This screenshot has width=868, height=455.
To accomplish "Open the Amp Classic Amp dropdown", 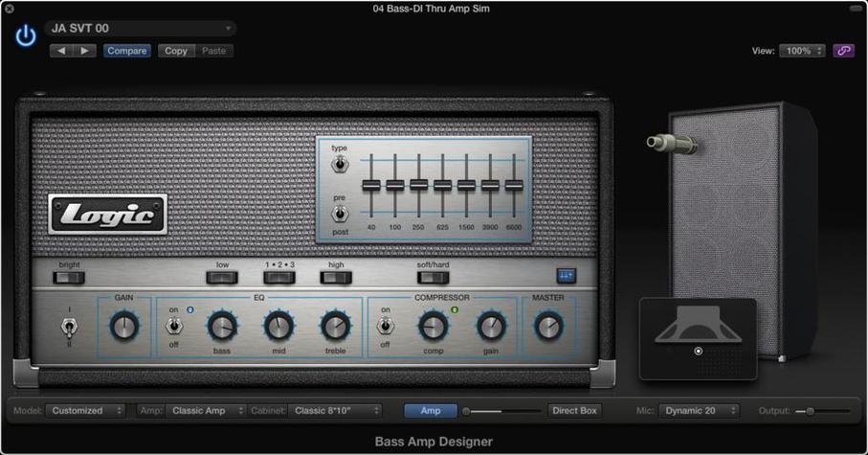I will pos(206,411).
